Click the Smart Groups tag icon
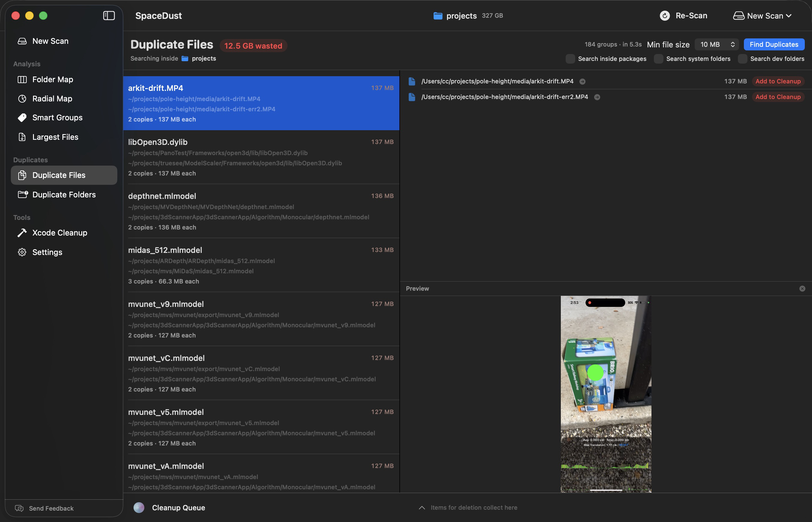812x522 pixels. tap(22, 118)
